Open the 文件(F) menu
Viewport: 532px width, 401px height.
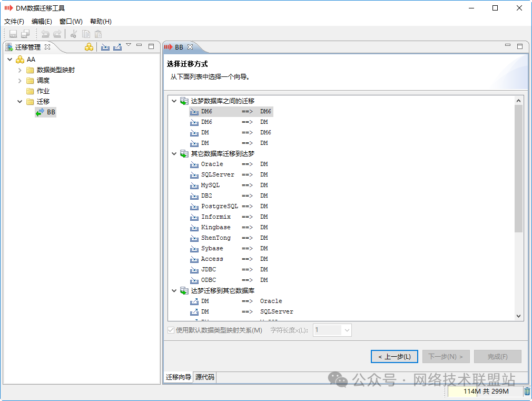pos(14,22)
